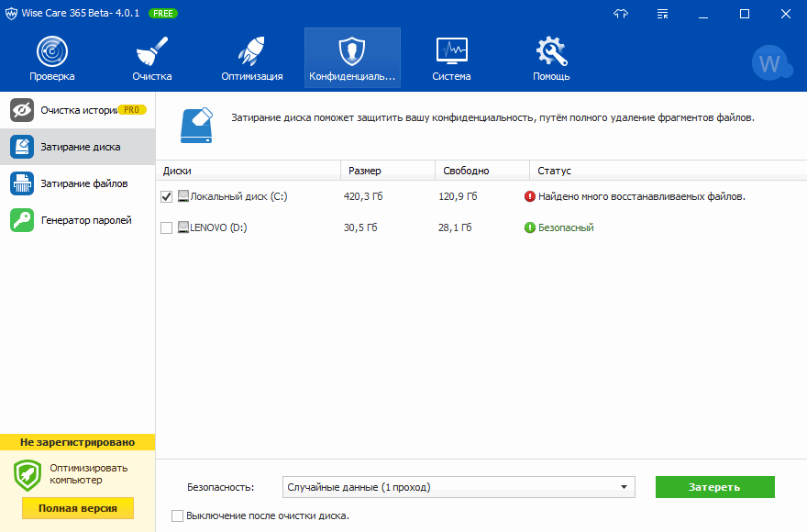Image resolution: width=807 pixels, height=532 pixels.
Task: Click the Полная версия button
Action: pyautogui.click(x=78, y=508)
